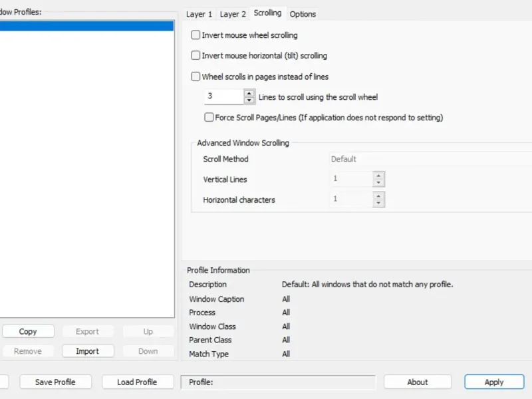Click Save Profile button
532x399 pixels.
[x=55, y=382]
